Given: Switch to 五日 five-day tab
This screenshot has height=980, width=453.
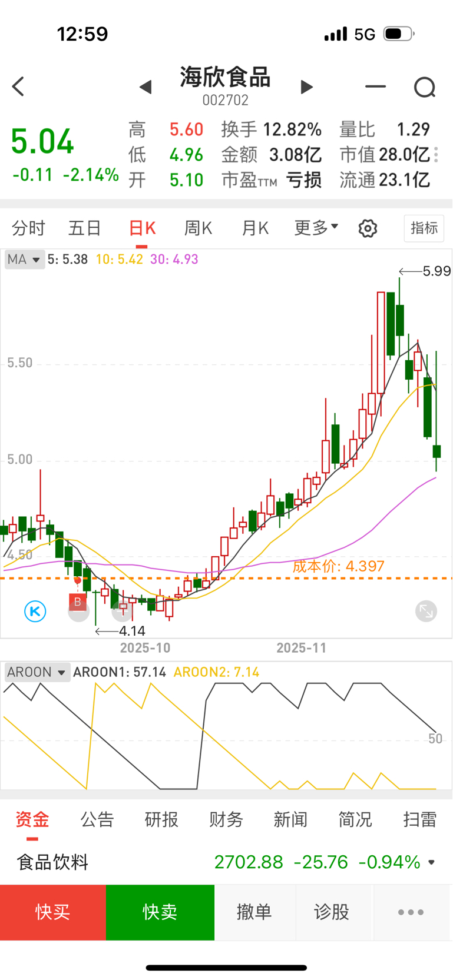Looking at the screenshot, I should [x=85, y=228].
